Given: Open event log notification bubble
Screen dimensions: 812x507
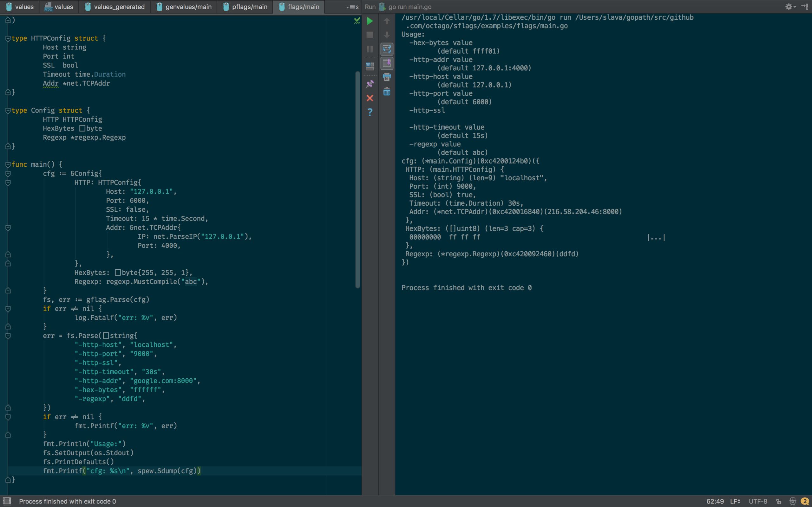Looking at the screenshot, I should tap(805, 501).
